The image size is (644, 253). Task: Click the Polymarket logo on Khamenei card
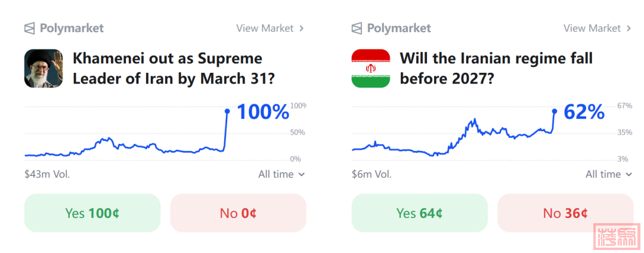(x=64, y=28)
